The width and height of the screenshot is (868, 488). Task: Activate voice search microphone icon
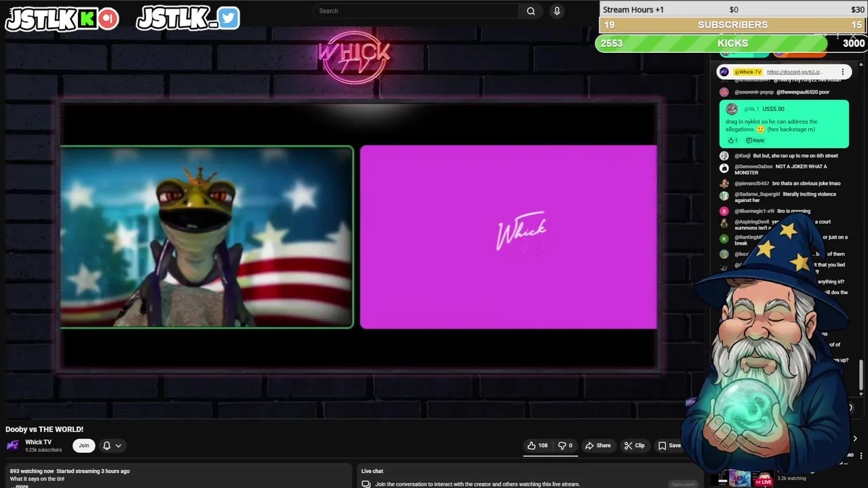[557, 11]
